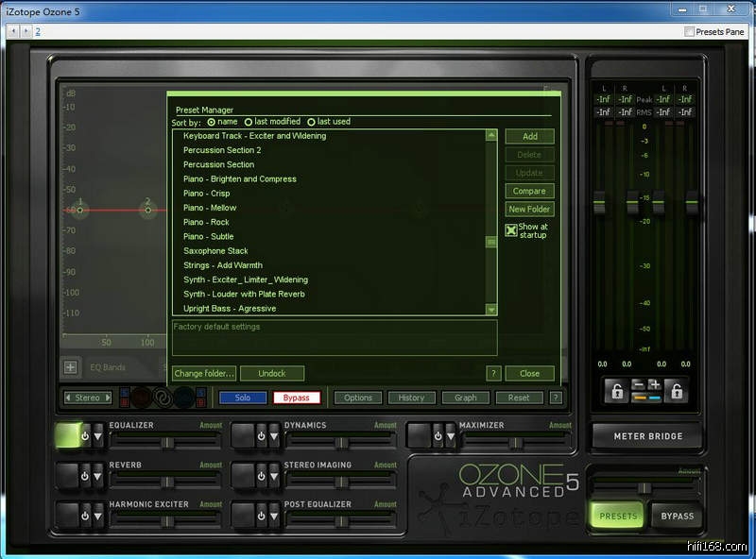
Task: Click the Preset Manager help question mark
Action: point(493,373)
